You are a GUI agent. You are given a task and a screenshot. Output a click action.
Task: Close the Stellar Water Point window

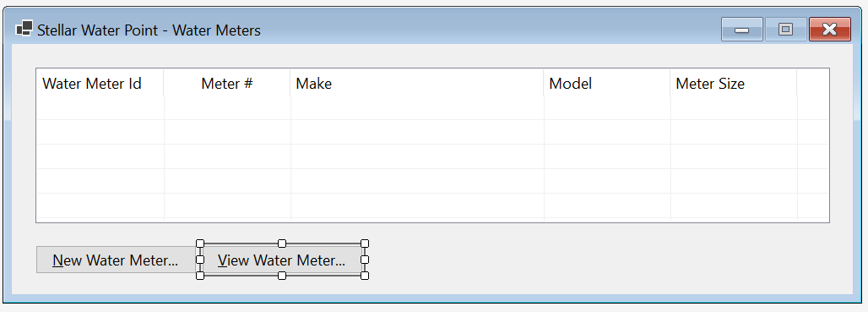pyautogui.click(x=829, y=30)
